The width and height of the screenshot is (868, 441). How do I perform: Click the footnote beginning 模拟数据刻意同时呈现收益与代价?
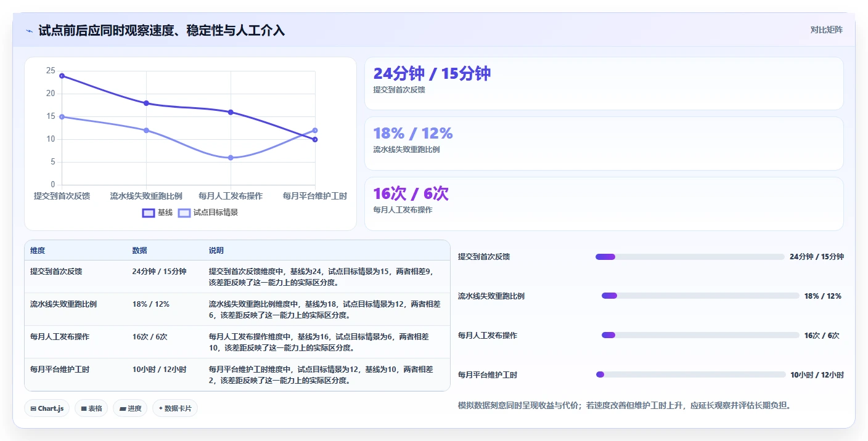click(x=624, y=405)
